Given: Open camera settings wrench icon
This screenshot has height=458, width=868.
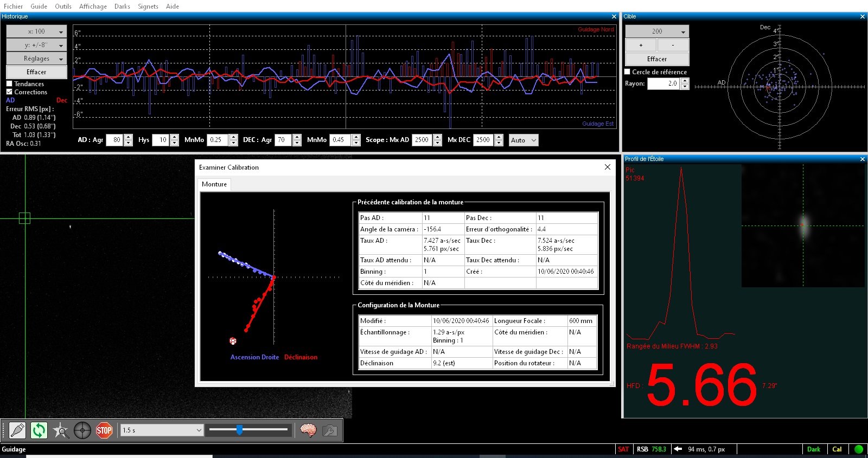Looking at the screenshot, I should coord(330,430).
